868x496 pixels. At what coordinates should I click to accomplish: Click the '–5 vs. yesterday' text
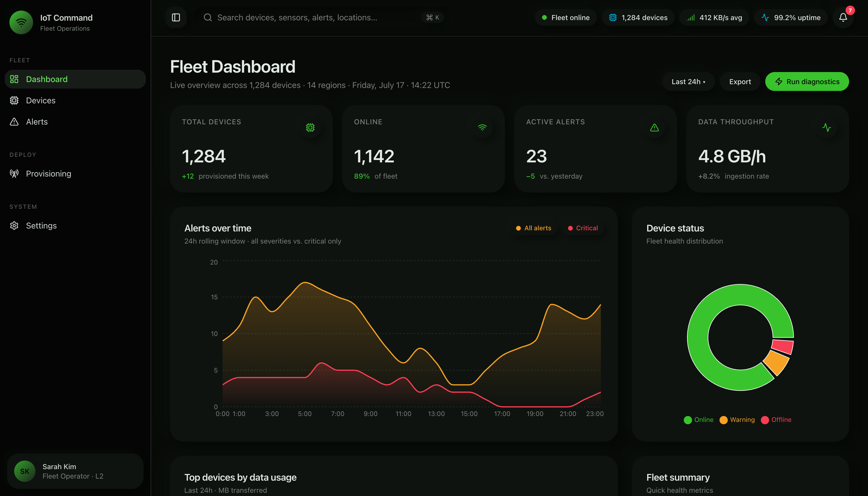[554, 176]
